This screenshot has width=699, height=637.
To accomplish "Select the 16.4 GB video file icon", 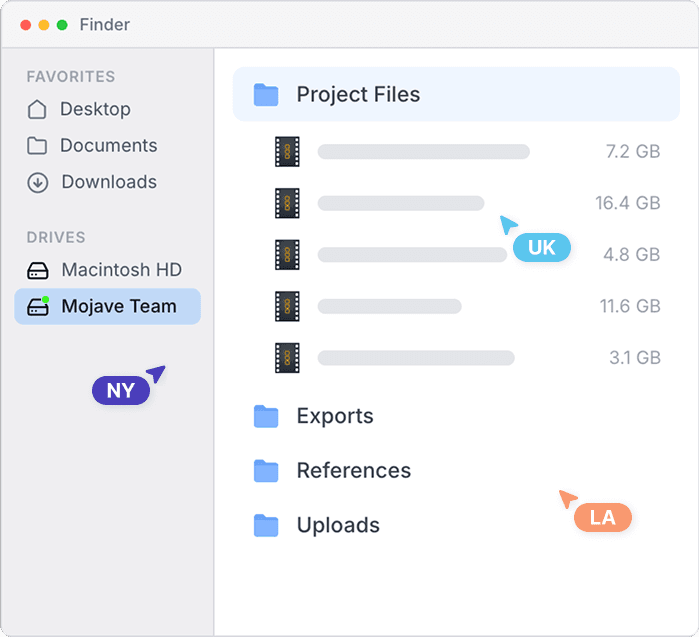I will [288, 203].
